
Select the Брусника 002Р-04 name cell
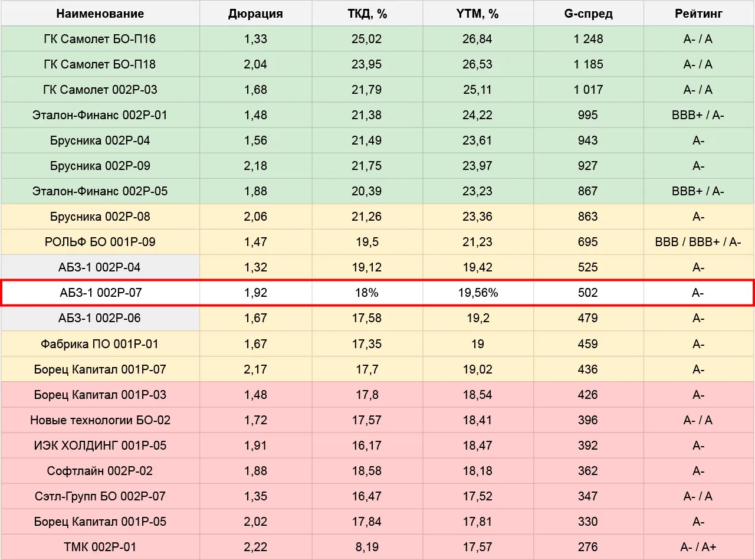[x=100, y=140]
